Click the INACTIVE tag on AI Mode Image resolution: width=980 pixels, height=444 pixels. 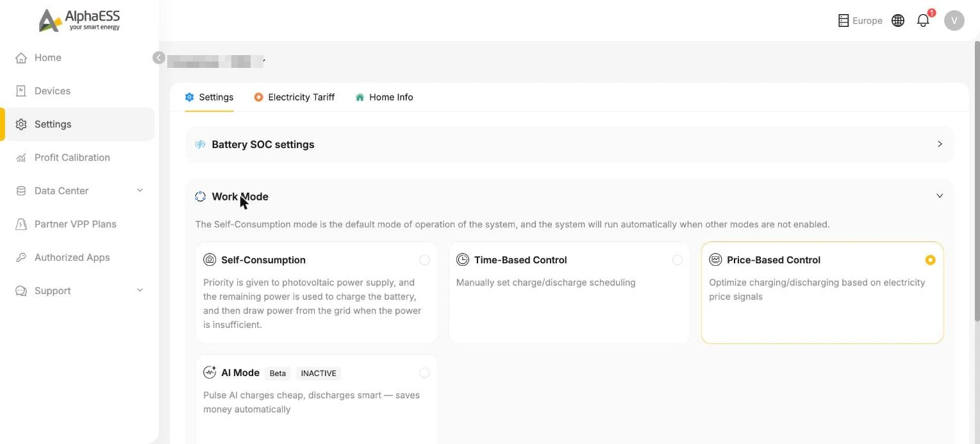(x=319, y=374)
